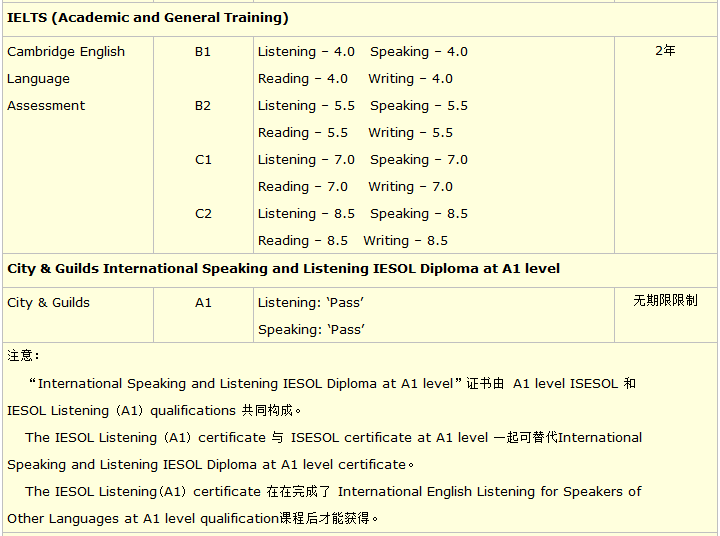Click the A1 level label
Screen dimensions: 720x536
[x=203, y=303]
